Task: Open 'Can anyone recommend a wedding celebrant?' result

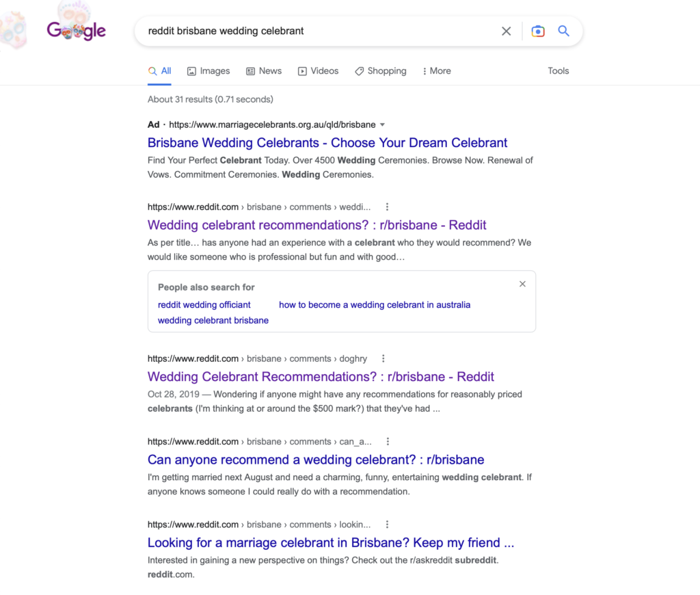Action: [316, 460]
